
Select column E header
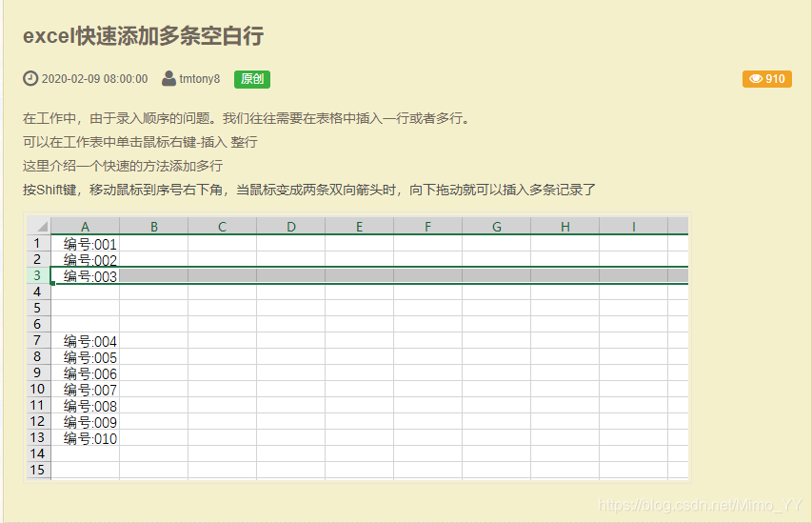(x=360, y=226)
